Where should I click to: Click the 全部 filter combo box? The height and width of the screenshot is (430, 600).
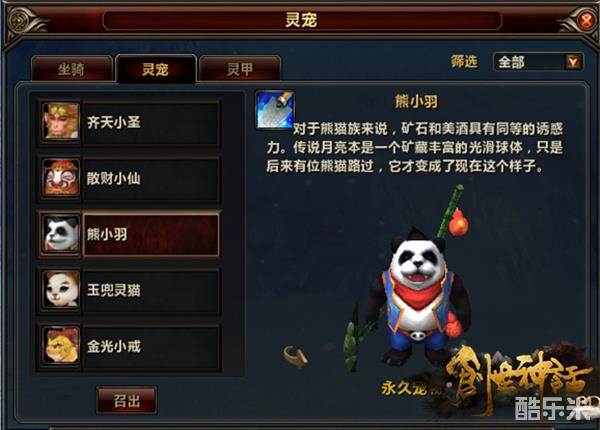coord(538,62)
